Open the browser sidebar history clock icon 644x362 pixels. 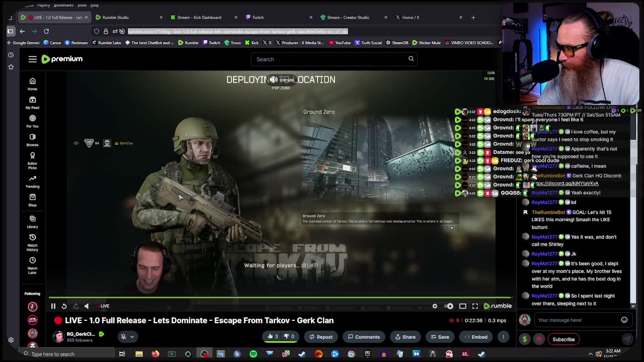pos(11,55)
